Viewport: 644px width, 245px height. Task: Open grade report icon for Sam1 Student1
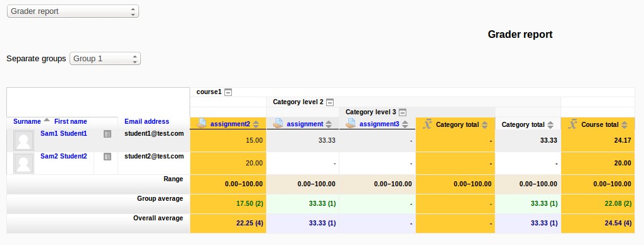(107, 134)
